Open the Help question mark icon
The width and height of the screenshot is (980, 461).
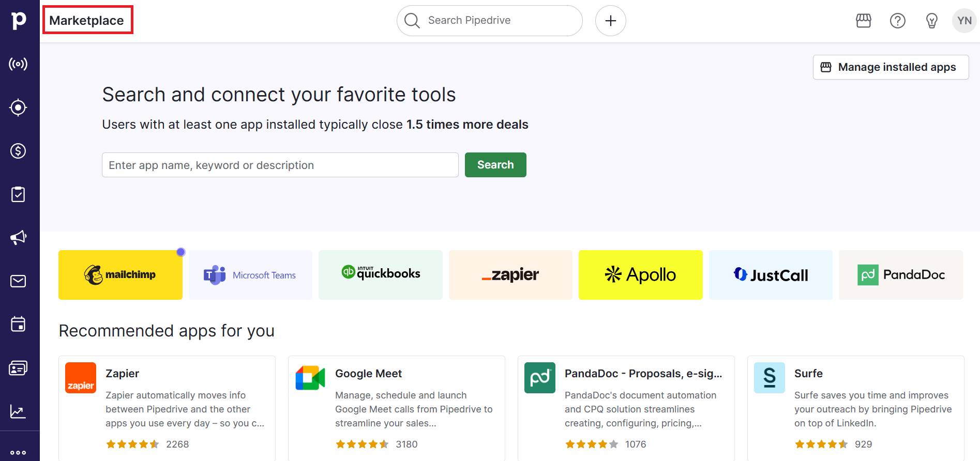click(898, 21)
